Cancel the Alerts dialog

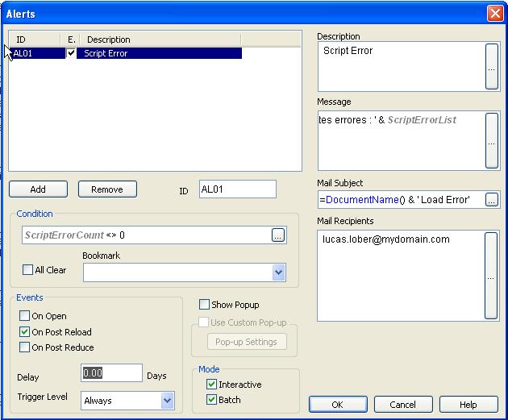[x=403, y=405]
